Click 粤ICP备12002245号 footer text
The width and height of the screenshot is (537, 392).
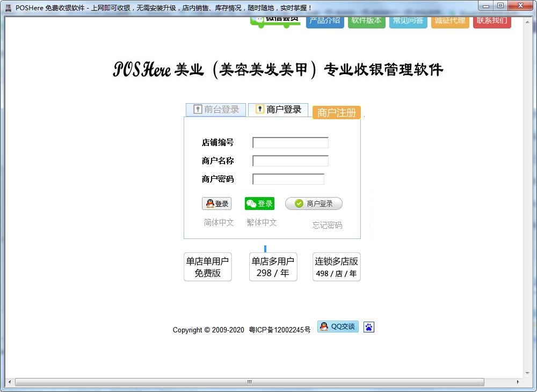click(280, 330)
